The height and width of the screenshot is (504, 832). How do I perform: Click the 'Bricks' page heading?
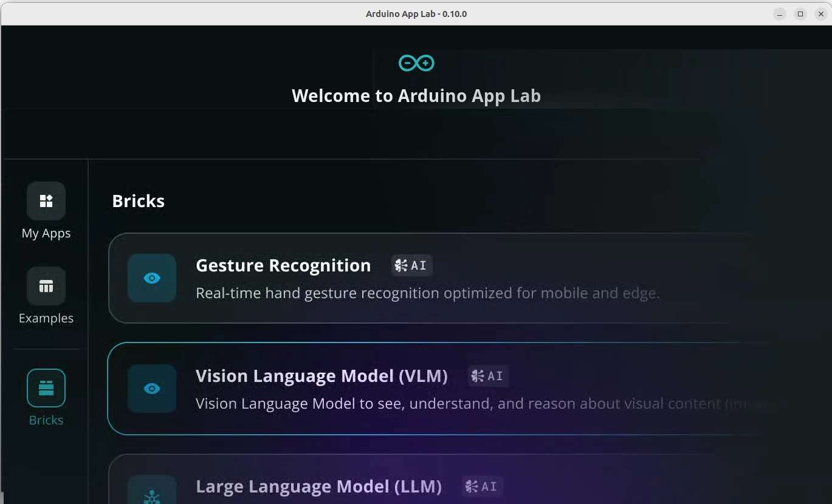click(139, 201)
